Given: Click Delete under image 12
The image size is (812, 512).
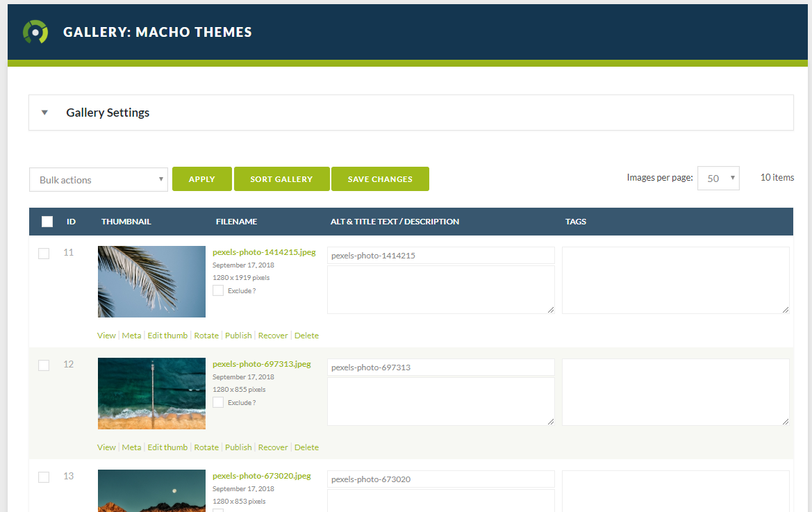Looking at the screenshot, I should (x=306, y=447).
